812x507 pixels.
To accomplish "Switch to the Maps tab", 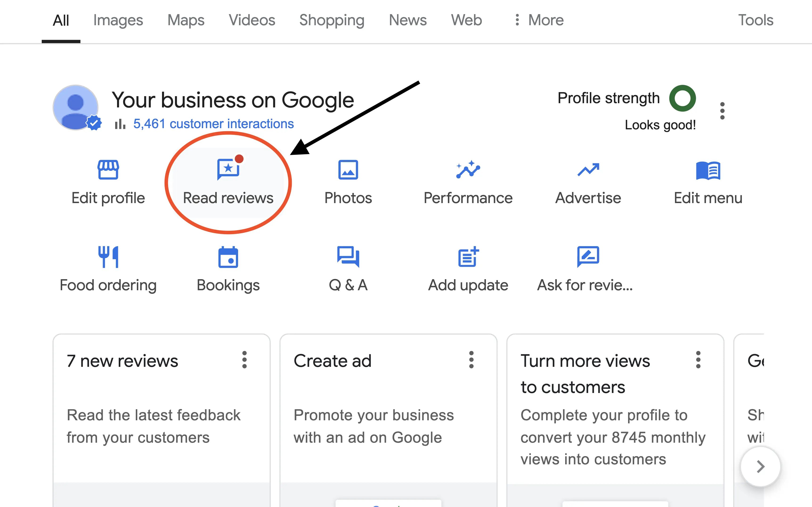I will [x=186, y=20].
